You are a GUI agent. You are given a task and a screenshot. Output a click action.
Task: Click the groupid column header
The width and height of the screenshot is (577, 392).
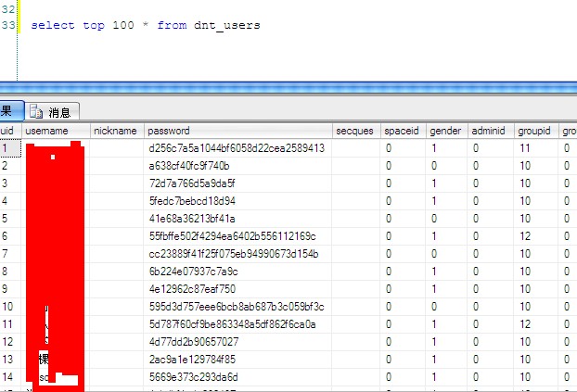point(536,131)
